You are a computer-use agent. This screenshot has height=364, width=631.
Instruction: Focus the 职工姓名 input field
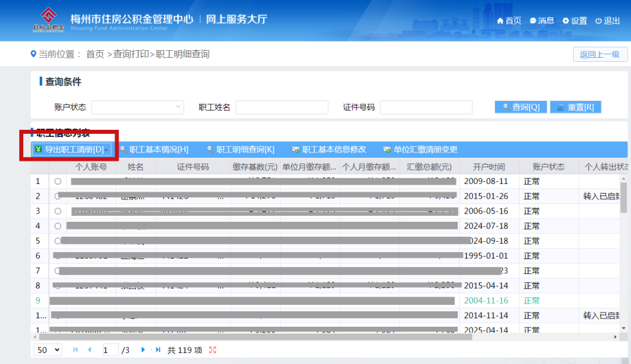[x=282, y=107]
